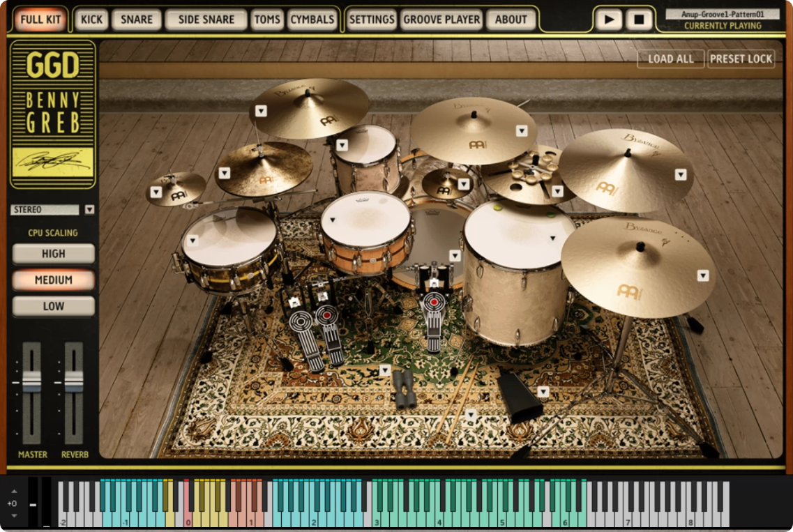Click the Master volume fader handle
The width and height of the screenshot is (793, 532).
31,381
